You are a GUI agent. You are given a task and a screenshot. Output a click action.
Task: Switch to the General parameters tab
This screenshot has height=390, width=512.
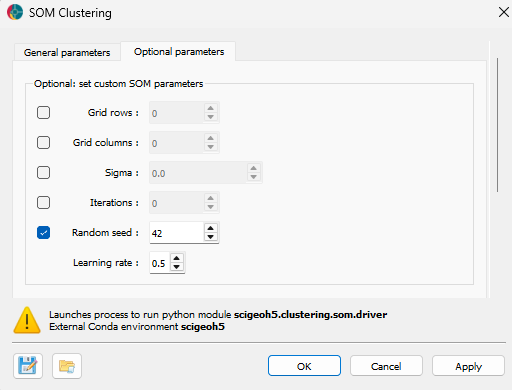point(67,53)
